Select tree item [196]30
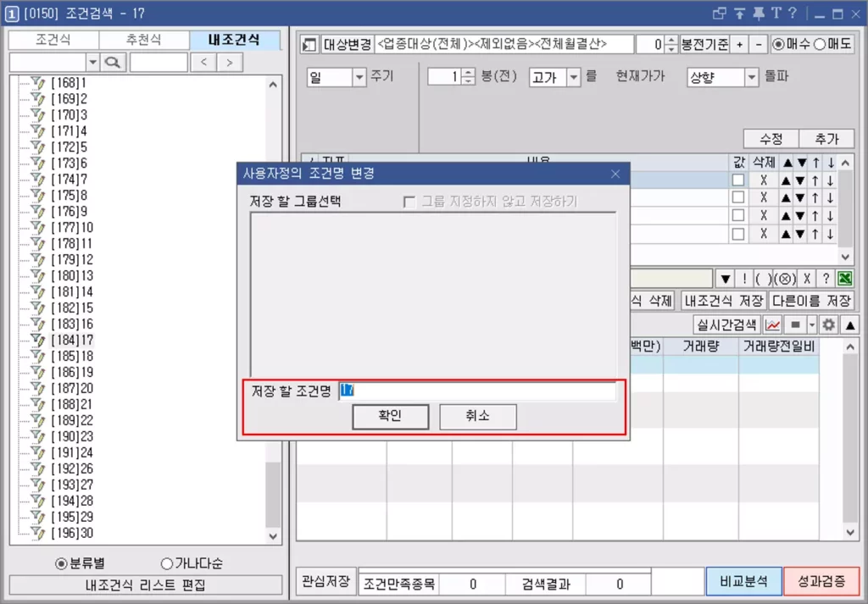868x604 pixels. tap(73, 533)
